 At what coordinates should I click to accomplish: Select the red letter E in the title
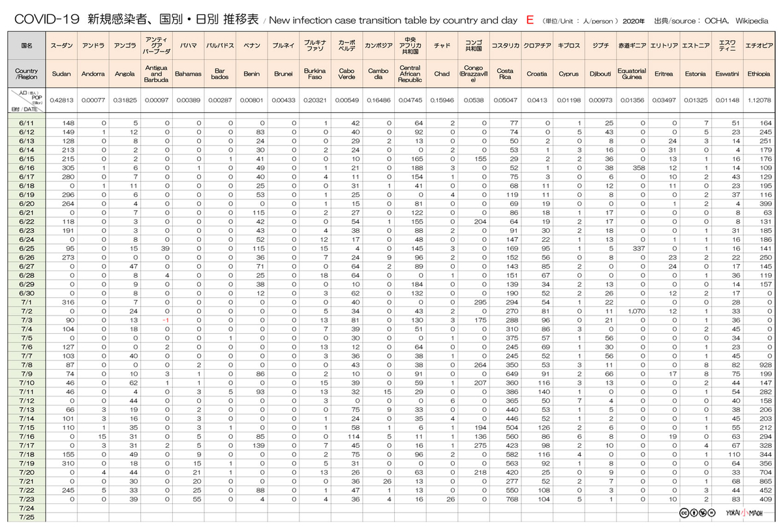(530, 20)
